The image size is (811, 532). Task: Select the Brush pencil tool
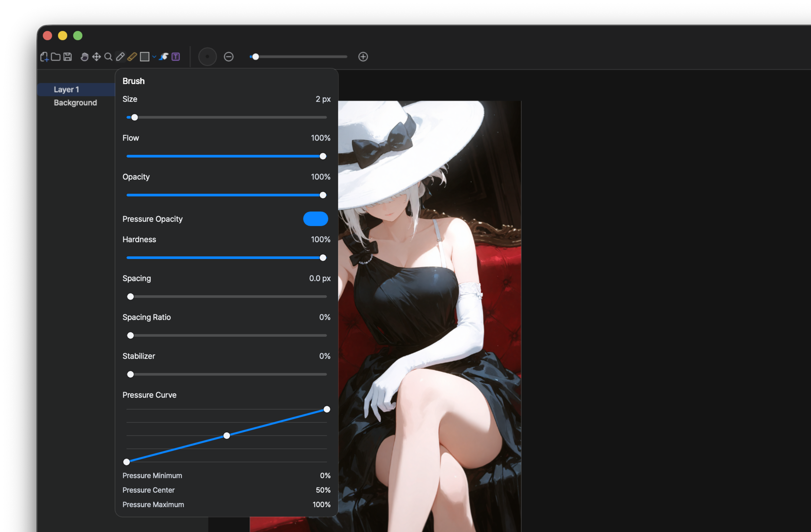click(120, 57)
